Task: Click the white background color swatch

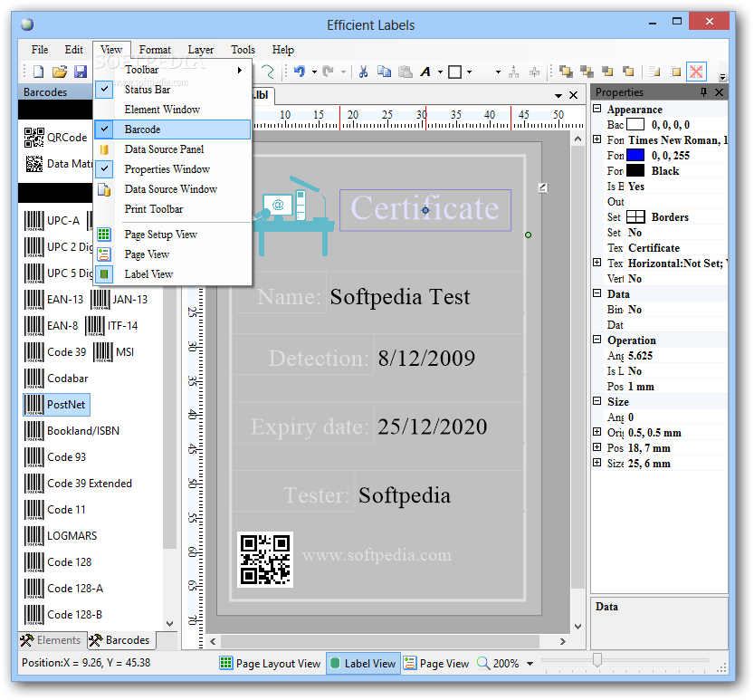Action: (x=635, y=125)
